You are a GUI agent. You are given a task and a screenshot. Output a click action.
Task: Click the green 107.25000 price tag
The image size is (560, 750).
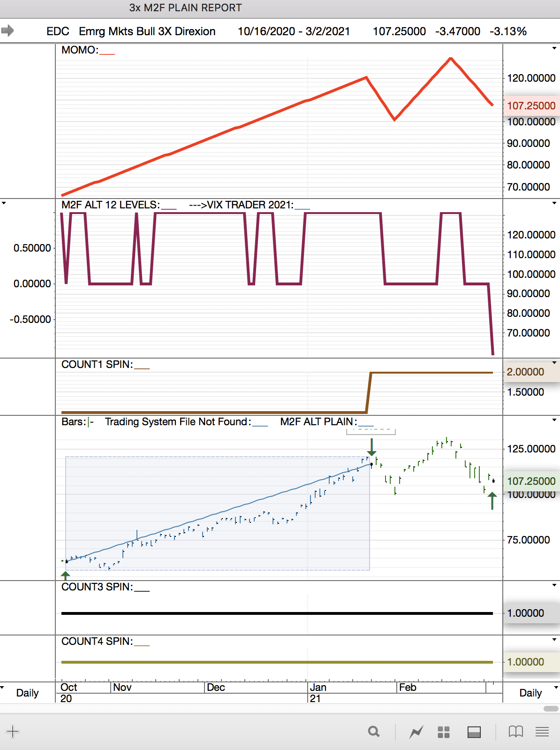click(531, 481)
